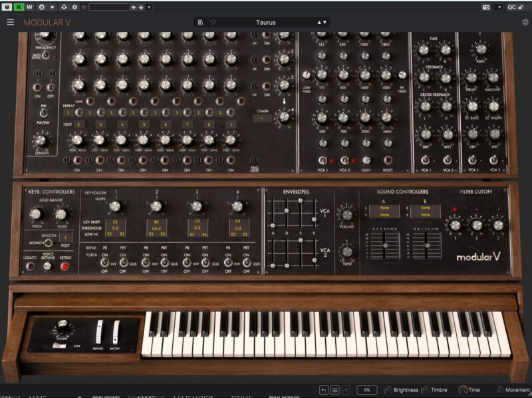The width and height of the screenshot is (532, 398).
Task: Click the filter bank Gain knob
Action: click(x=366, y=160)
